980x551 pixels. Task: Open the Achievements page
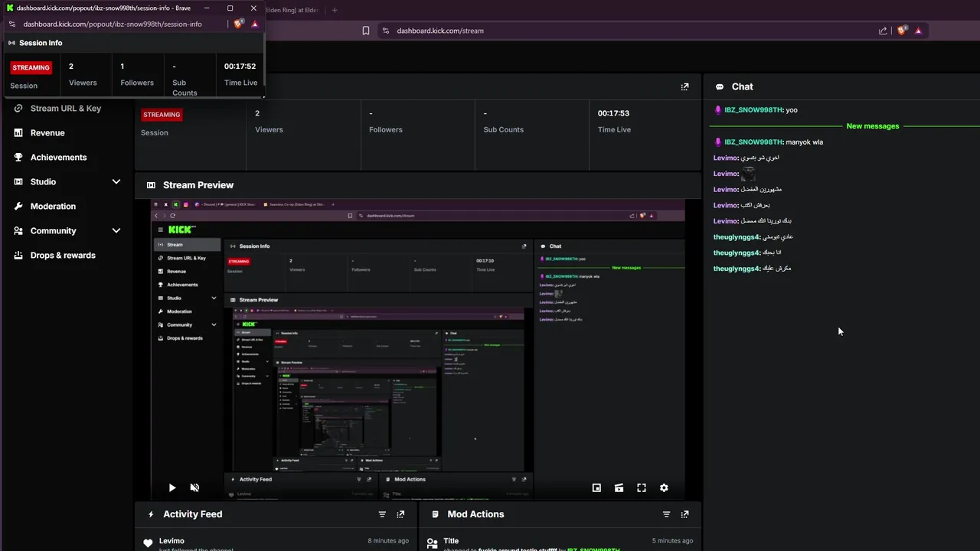59,157
